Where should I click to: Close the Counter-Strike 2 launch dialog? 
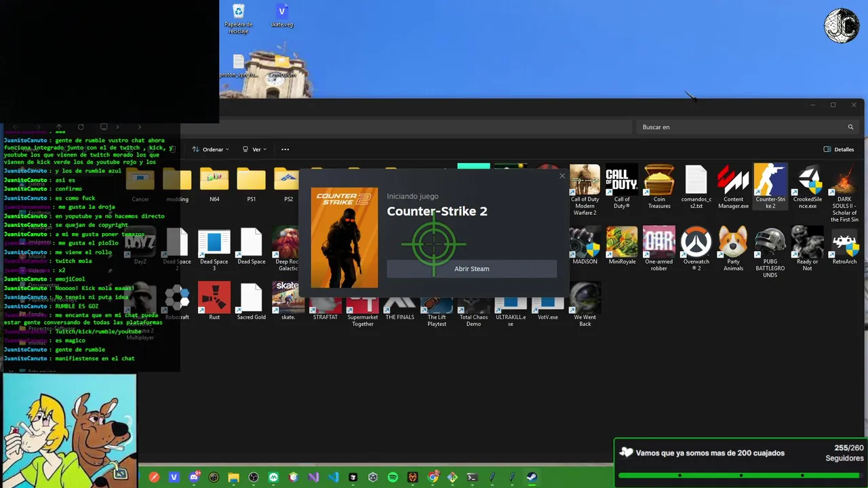tap(561, 176)
